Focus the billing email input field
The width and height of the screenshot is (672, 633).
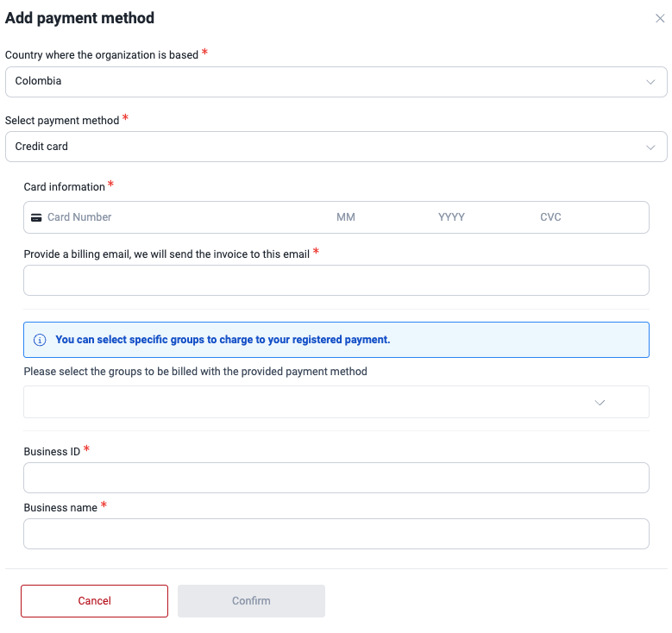(x=336, y=280)
